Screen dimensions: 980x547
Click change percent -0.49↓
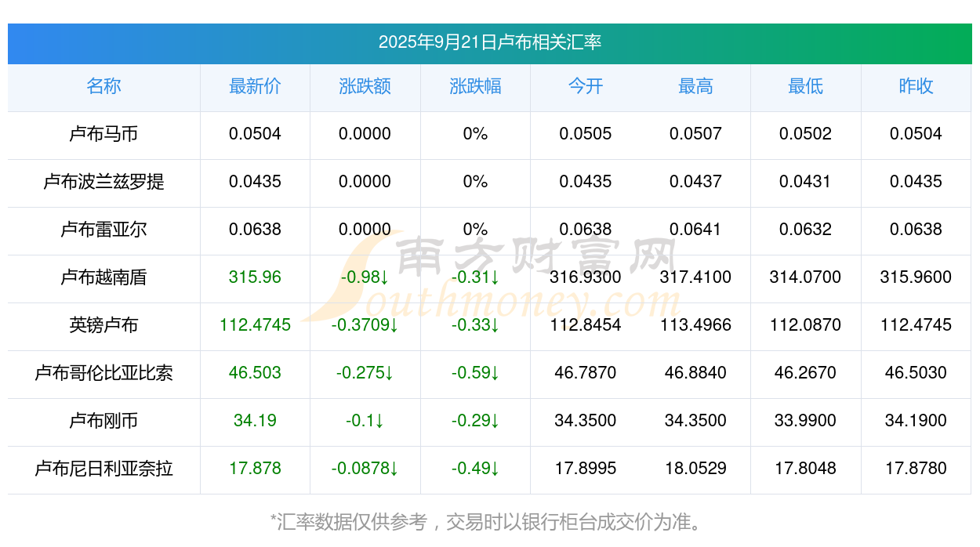pyautogui.click(x=475, y=469)
